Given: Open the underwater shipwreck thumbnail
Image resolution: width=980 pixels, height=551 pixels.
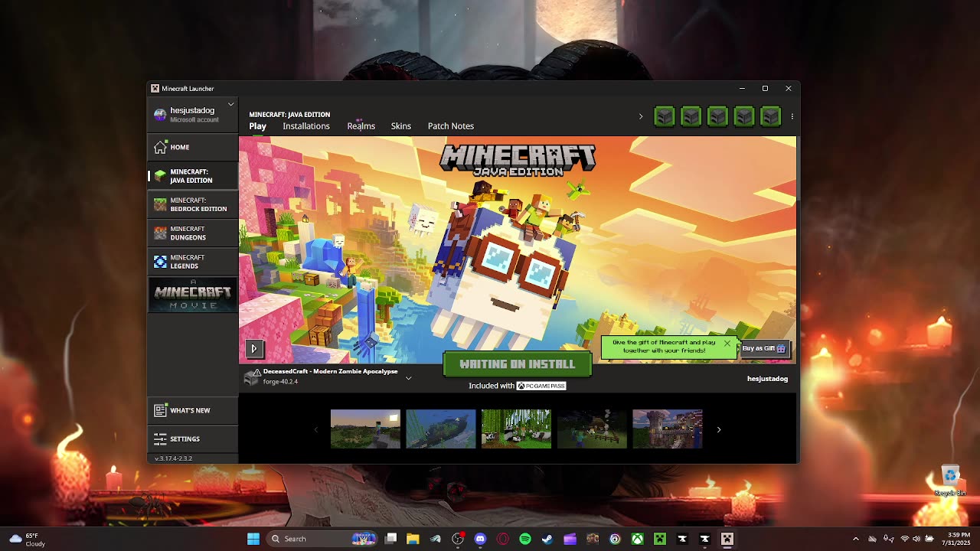Looking at the screenshot, I should (441, 429).
